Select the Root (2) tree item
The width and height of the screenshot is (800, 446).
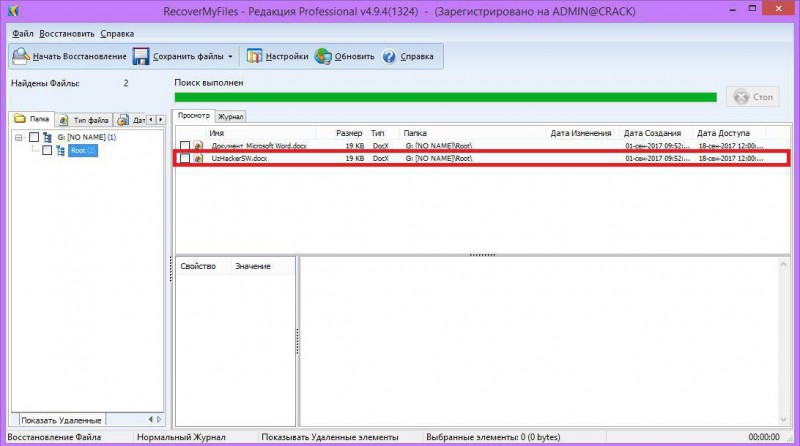[83, 151]
